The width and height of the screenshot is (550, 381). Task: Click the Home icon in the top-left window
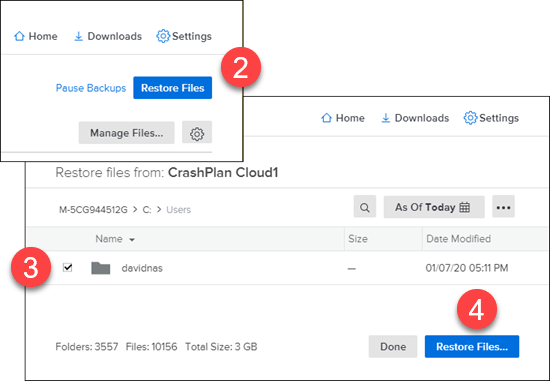(19, 36)
